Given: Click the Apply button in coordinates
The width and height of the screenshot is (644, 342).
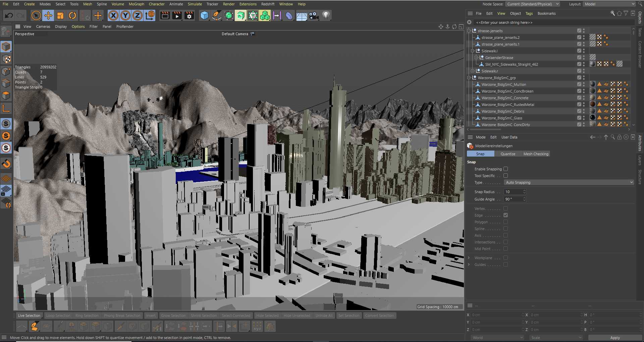Looking at the screenshot, I should click(615, 338).
